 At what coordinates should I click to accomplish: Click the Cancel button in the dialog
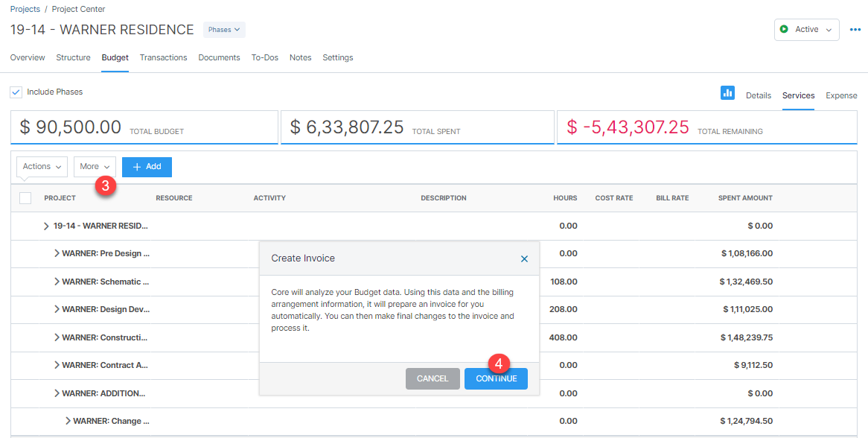click(x=433, y=378)
